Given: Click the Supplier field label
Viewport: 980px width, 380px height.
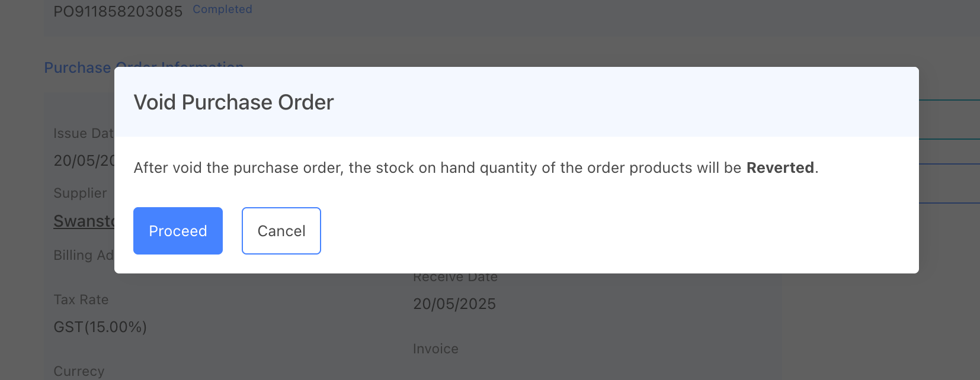Looking at the screenshot, I should coord(80,193).
